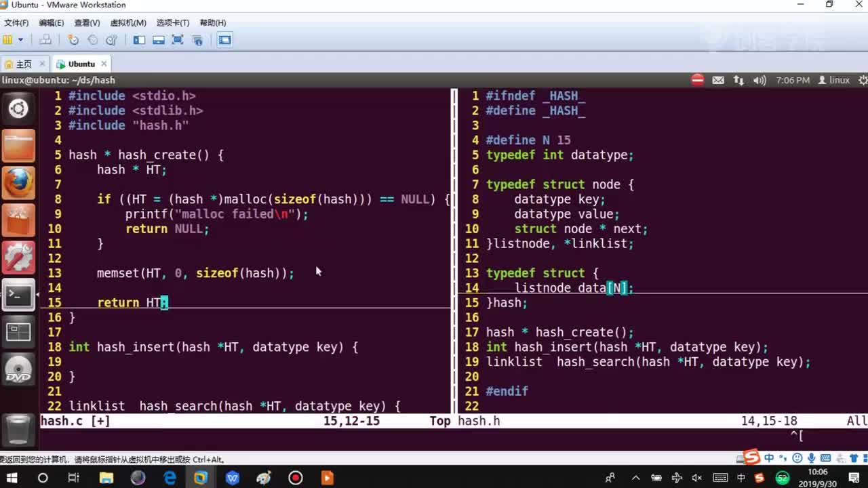This screenshot has width=868, height=488.
Task: Focus the Terminal launcher icon
Action: click(18, 293)
